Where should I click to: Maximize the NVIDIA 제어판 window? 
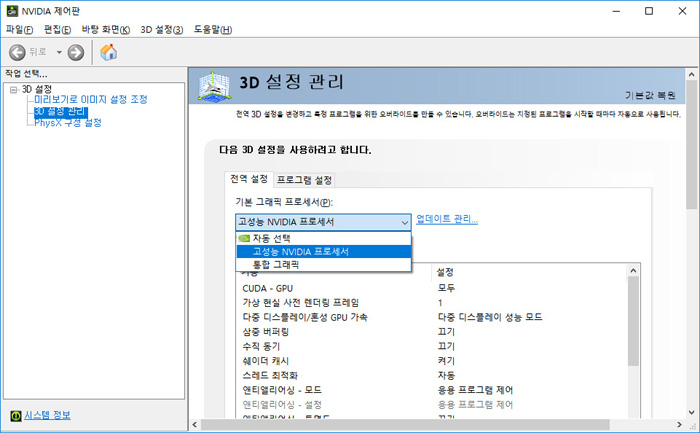click(x=649, y=11)
